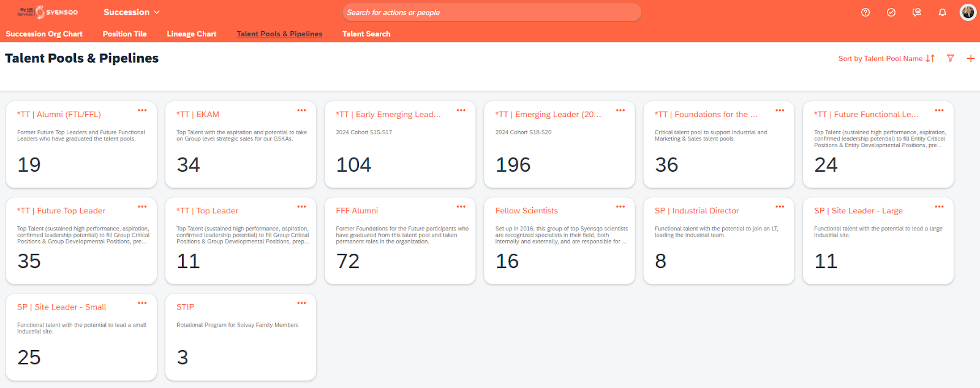This screenshot has height=388, width=980.
Task: Click the to-do checkmark icon in header
Action: (891, 12)
